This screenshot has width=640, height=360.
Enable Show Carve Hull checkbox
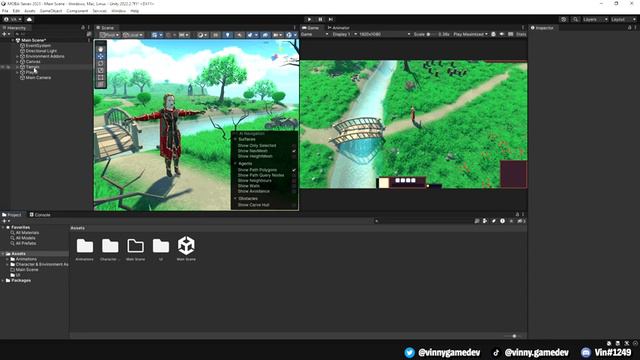pos(294,205)
